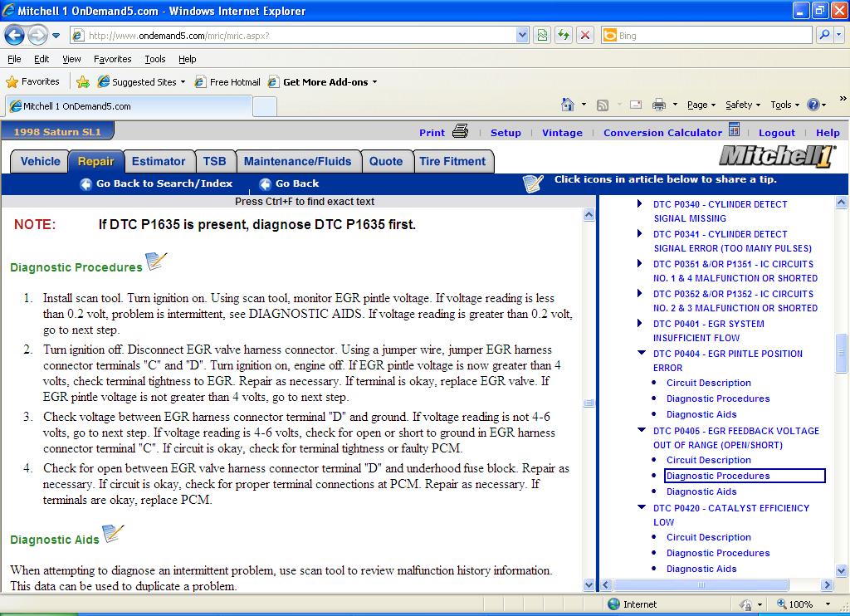
Task: Click the address bar URL field
Action: (300, 36)
